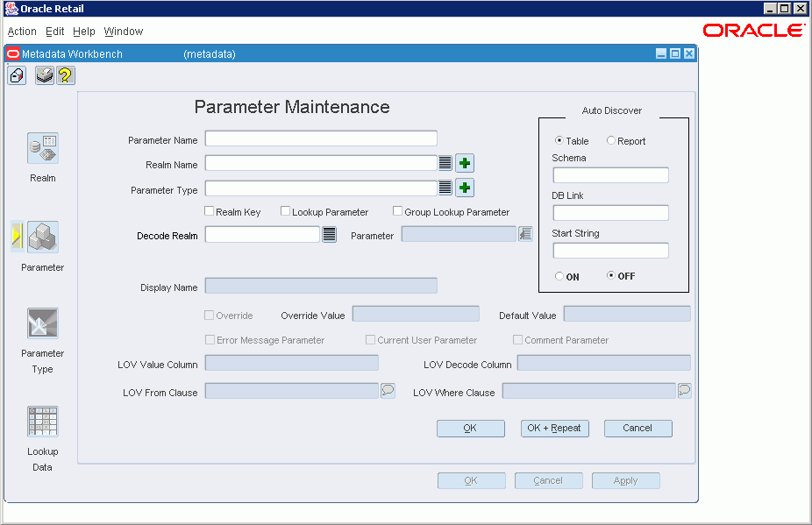The height and width of the screenshot is (525, 812).
Task: Open the Lookup Data grid icon
Action: point(42,422)
